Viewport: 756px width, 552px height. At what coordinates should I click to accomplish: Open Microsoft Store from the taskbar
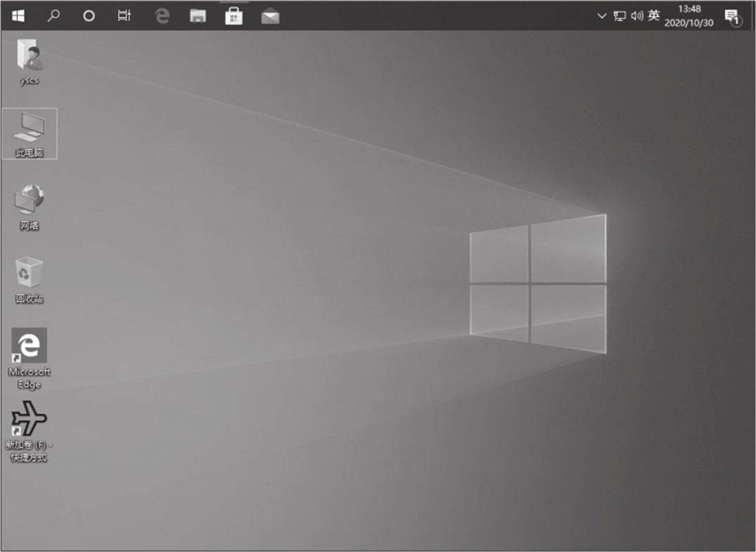(234, 16)
